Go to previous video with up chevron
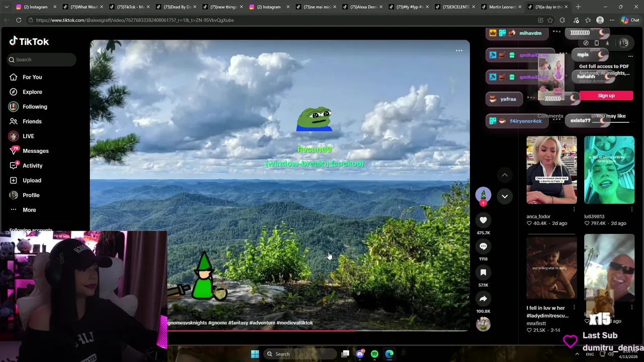644x362 pixels. pos(505,175)
